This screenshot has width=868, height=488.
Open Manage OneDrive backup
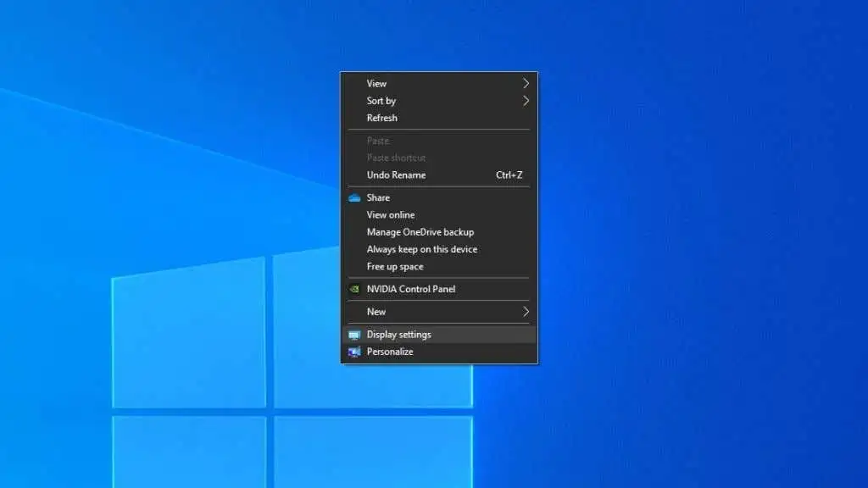click(x=439, y=232)
